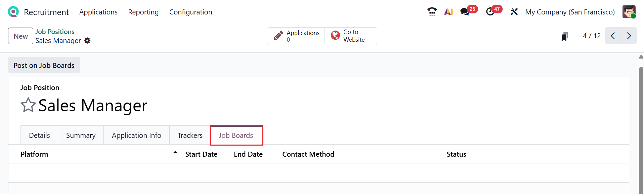Screen dimensions: 644x194
Task: Open the gear actions menu beside Sales Manager
Action: click(x=87, y=41)
